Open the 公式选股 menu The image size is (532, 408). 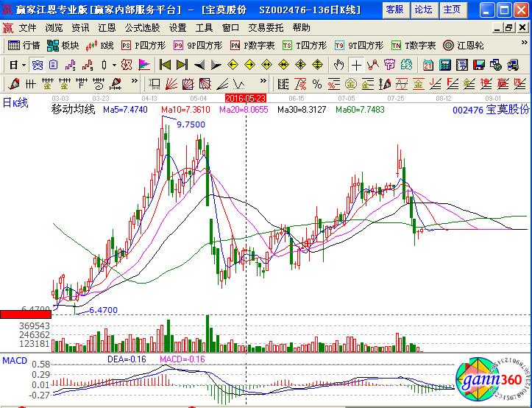pos(141,27)
